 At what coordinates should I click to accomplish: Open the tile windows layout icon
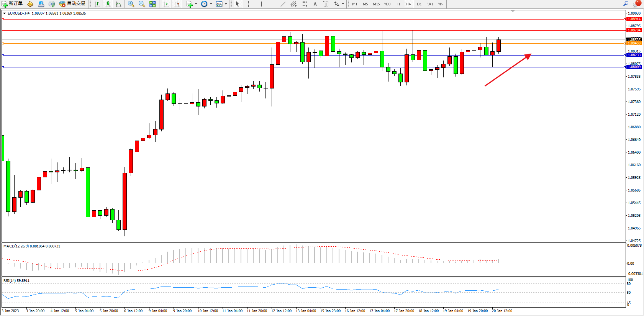point(152,4)
